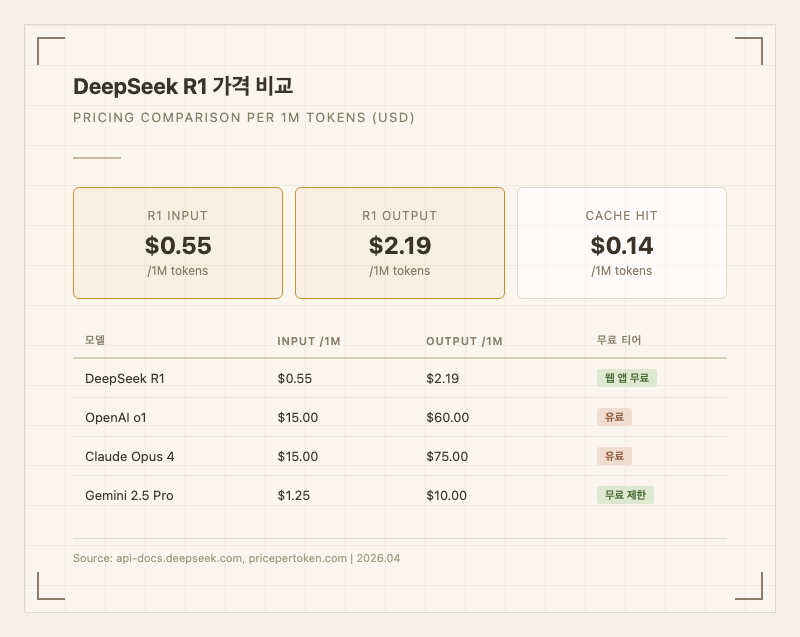
Task: Choose the Claude Opus 4 model name
Action: [130, 456]
